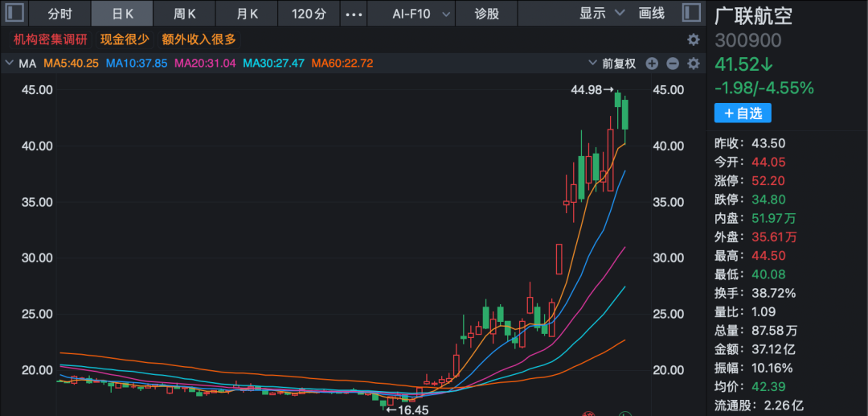Click the 诊股 button
This screenshot has width=868, height=416.
point(486,14)
